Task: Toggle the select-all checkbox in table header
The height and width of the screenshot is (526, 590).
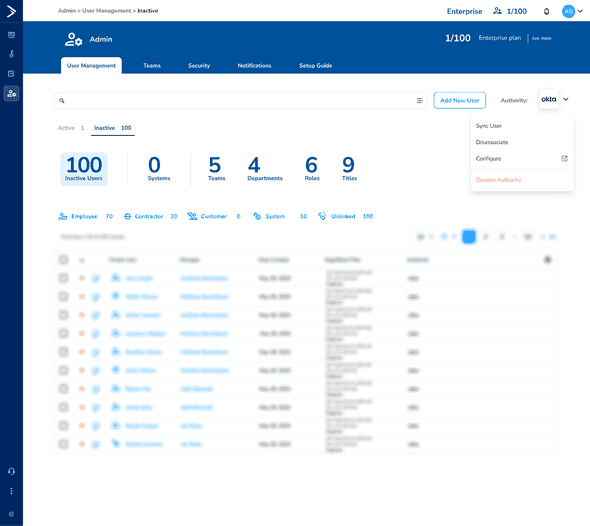Action: pyautogui.click(x=64, y=259)
